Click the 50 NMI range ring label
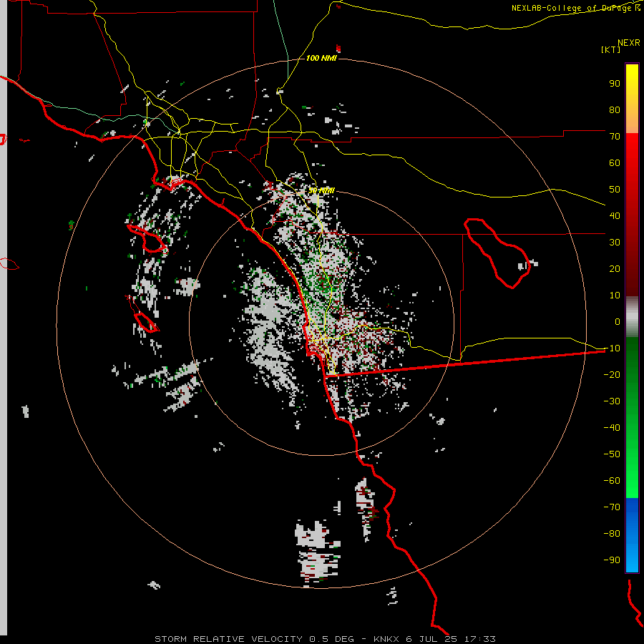Screen dimensions: 644x644 click(x=321, y=190)
